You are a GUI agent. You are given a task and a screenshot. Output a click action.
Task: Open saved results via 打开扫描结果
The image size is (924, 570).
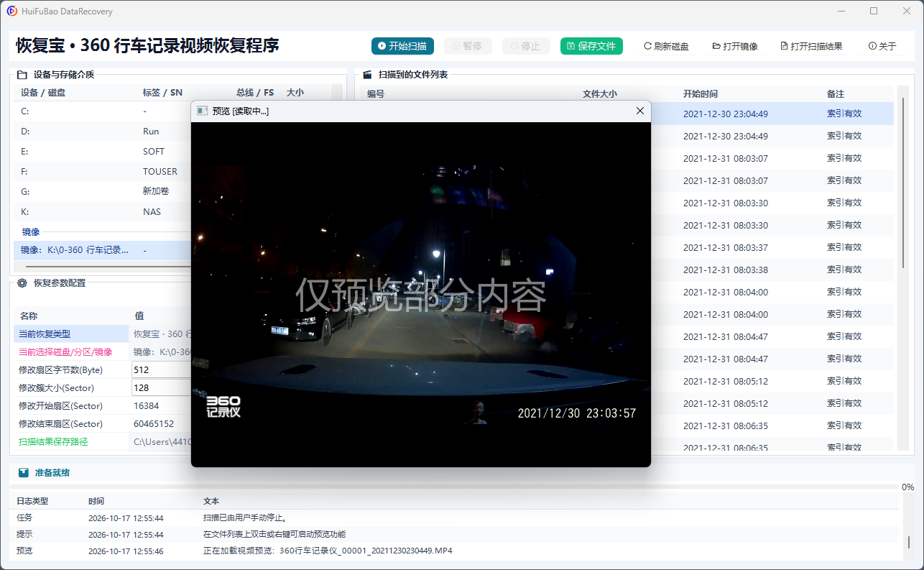coord(811,46)
